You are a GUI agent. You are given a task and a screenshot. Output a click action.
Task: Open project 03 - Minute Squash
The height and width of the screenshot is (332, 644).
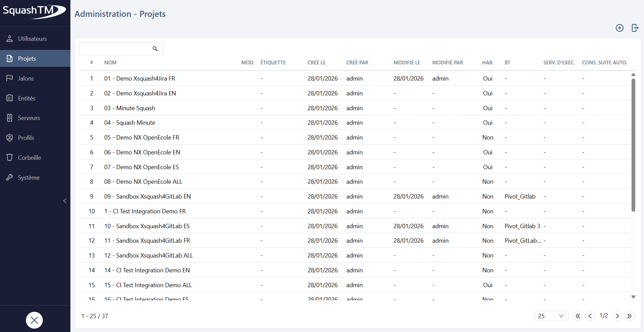129,108
